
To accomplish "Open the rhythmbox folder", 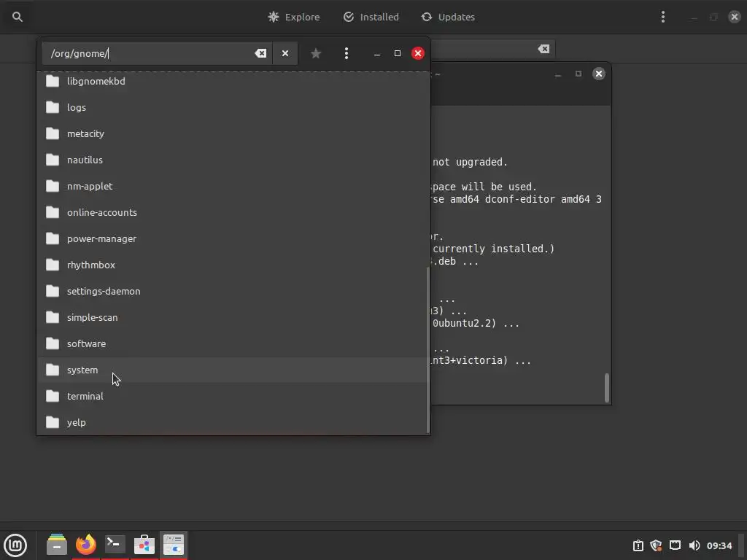I will [x=232, y=264].
